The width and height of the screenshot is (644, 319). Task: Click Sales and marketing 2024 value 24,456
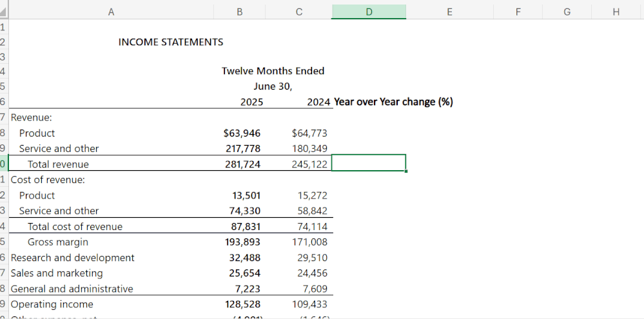[312, 273]
